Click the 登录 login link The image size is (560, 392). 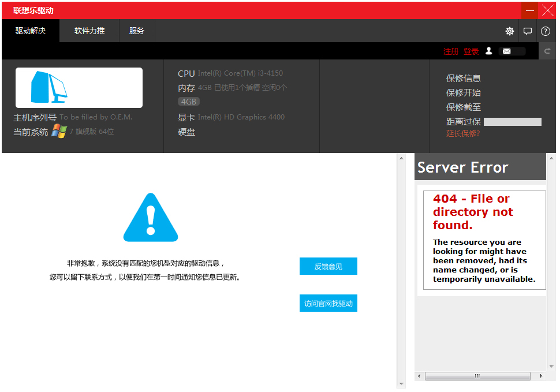471,51
